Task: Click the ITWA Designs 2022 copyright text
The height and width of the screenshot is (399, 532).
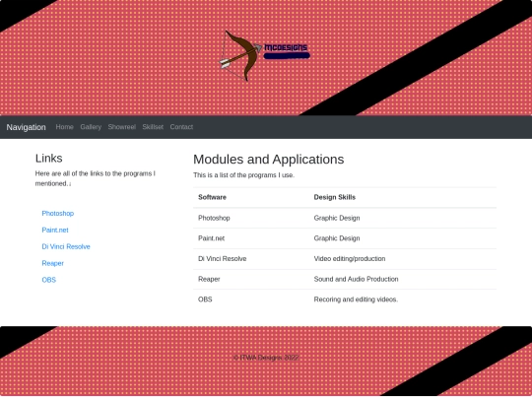Action: pyautogui.click(x=266, y=358)
